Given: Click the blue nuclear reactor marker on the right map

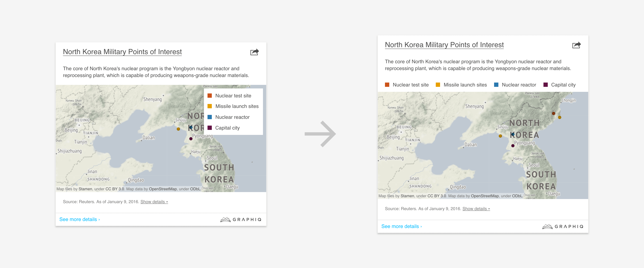Looking at the screenshot, I should tap(513, 135).
